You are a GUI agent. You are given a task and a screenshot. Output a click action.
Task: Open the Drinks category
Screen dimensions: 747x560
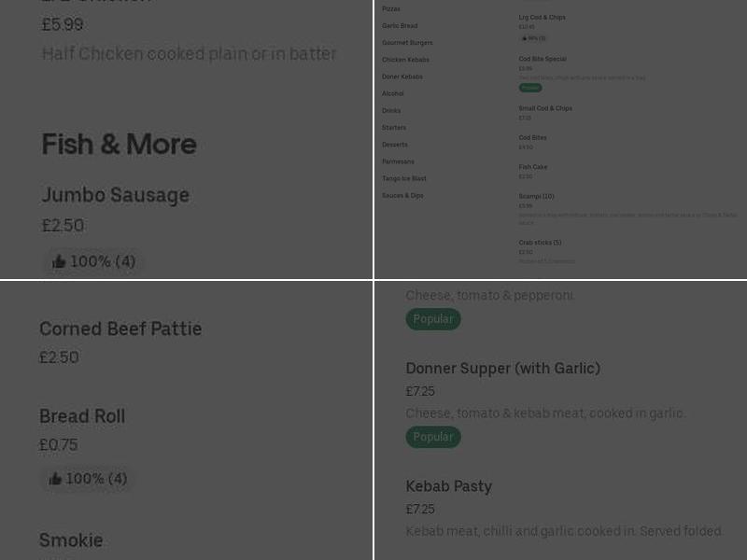tap(391, 110)
